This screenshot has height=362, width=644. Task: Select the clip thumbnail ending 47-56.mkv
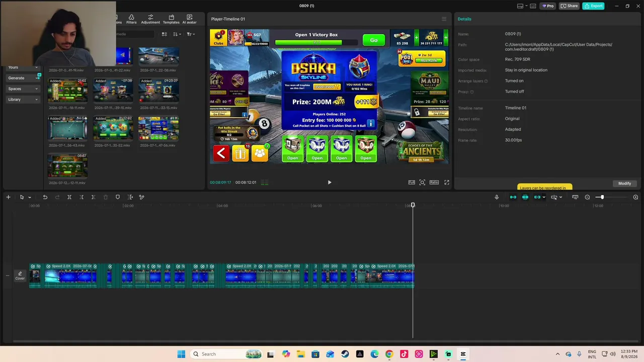click(158, 128)
